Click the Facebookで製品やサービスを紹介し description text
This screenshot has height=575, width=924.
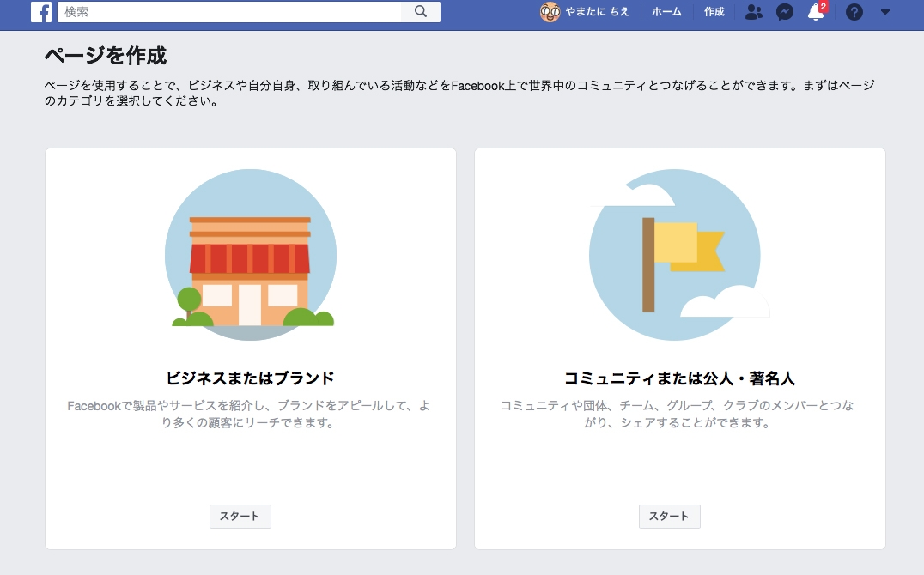tap(248, 415)
